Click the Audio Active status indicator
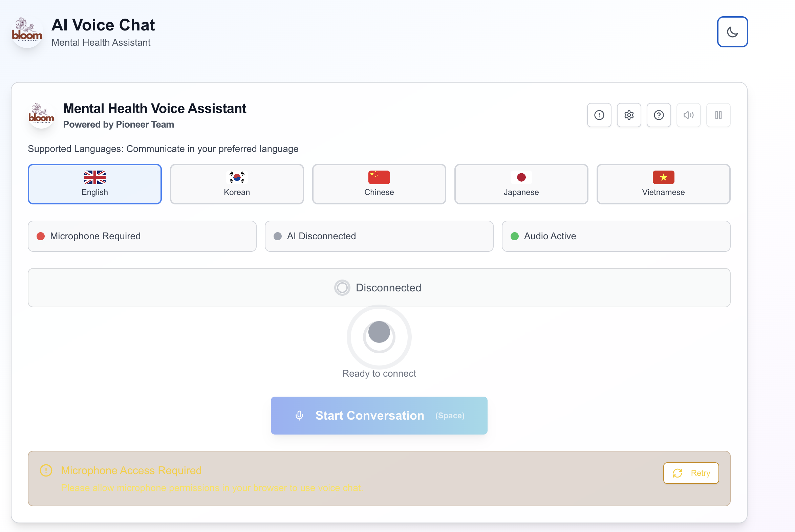This screenshot has height=532, width=795. pos(616,236)
